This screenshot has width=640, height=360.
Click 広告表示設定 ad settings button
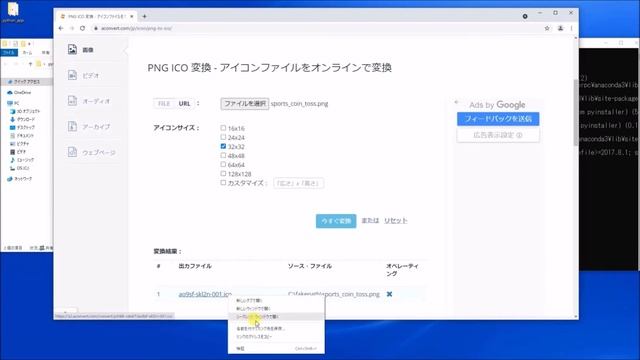tap(498, 135)
